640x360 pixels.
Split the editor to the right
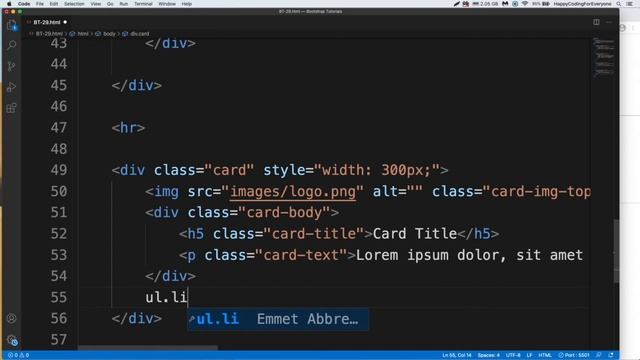[596, 22]
